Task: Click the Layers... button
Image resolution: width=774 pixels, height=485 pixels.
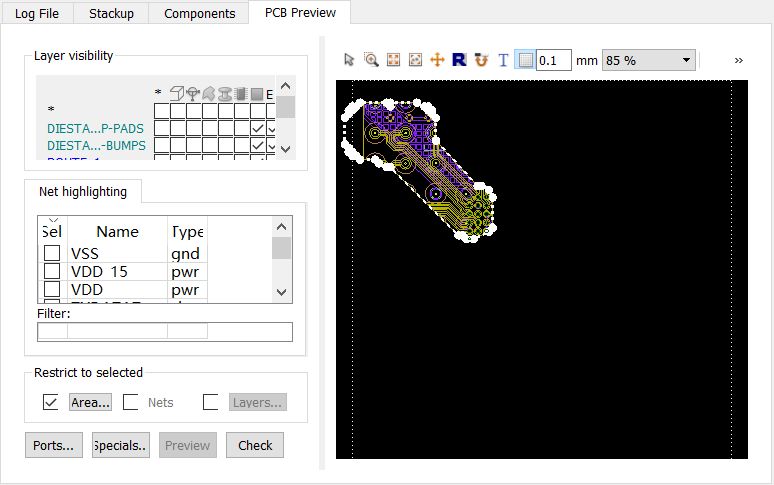Action: [x=257, y=402]
